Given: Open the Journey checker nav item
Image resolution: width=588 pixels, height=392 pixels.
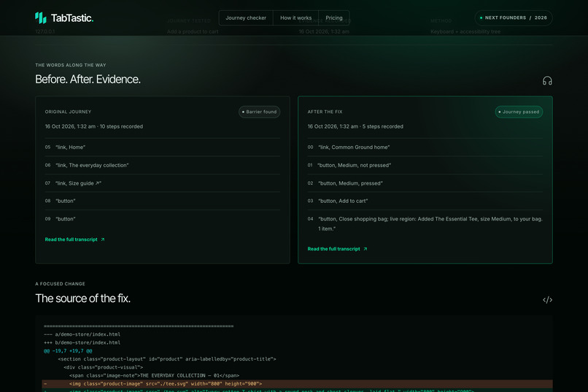Looking at the screenshot, I should [246, 18].
